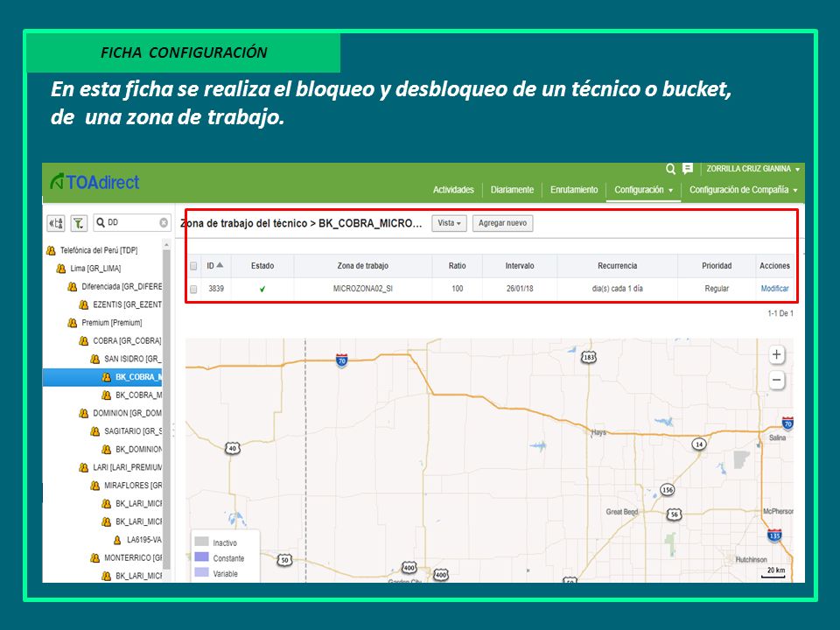This screenshot has height=630, width=840.
Task: Select Diferenciada [GR_DIFERE tree node
Action: click(x=122, y=287)
